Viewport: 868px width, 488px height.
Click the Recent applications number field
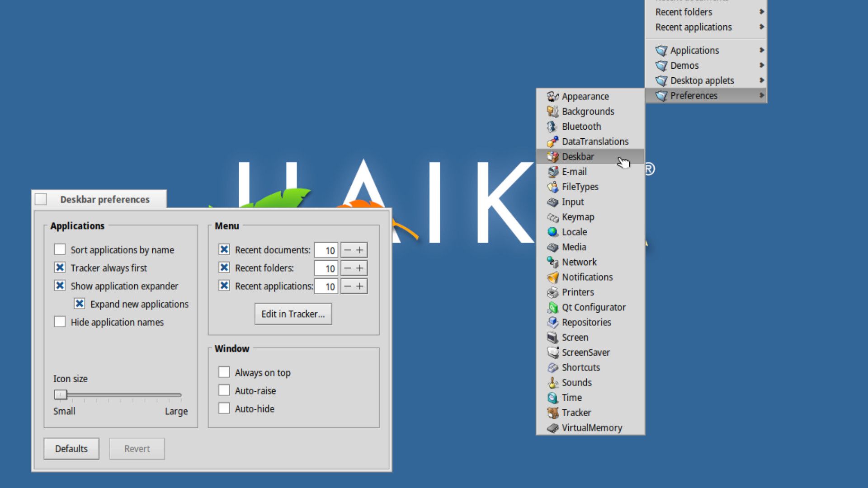(x=326, y=286)
